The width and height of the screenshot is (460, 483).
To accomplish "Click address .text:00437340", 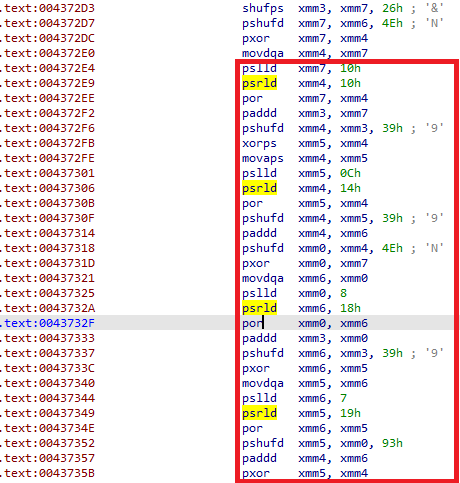I will pyautogui.click(x=47, y=383).
